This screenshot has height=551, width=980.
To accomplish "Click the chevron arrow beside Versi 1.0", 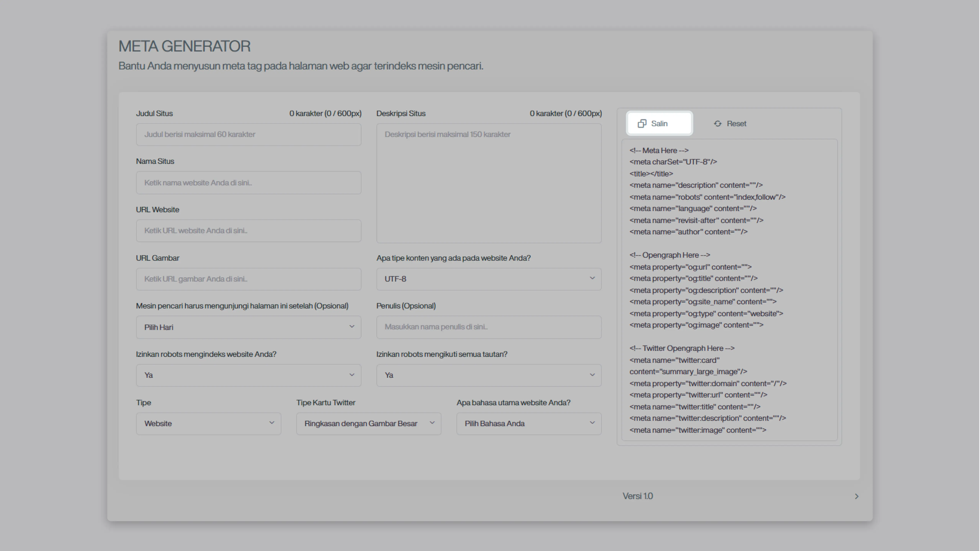I will 856,496.
